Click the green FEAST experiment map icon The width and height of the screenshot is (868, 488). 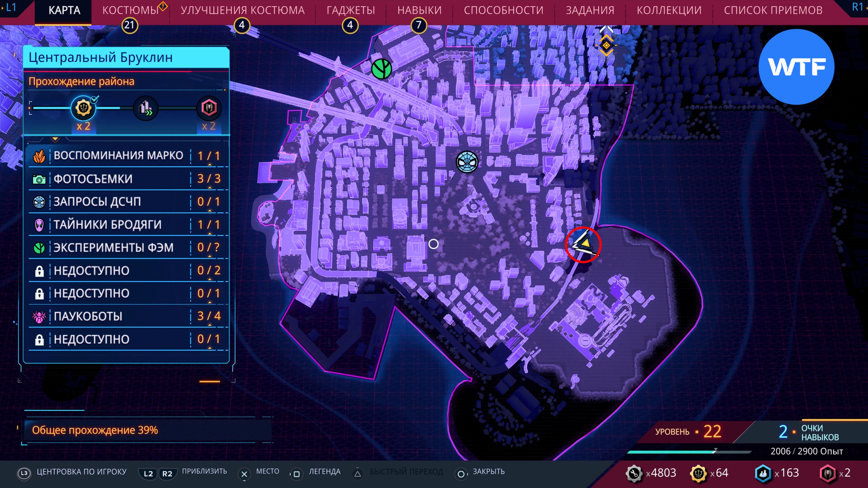381,69
